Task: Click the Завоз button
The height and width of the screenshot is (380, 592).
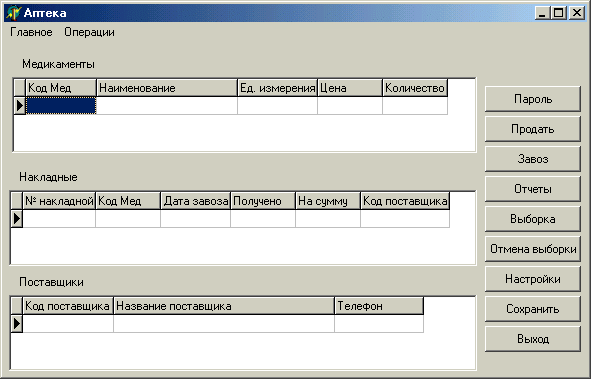Action: [533, 159]
